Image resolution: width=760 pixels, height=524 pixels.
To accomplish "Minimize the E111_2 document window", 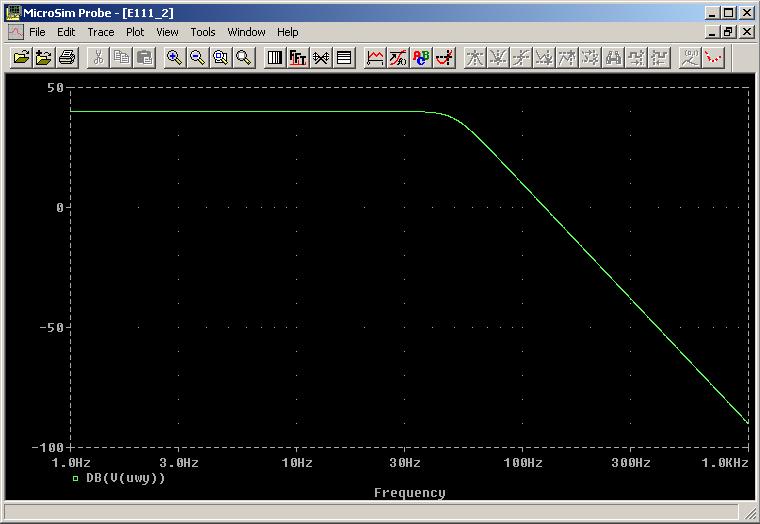I will point(712,32).
